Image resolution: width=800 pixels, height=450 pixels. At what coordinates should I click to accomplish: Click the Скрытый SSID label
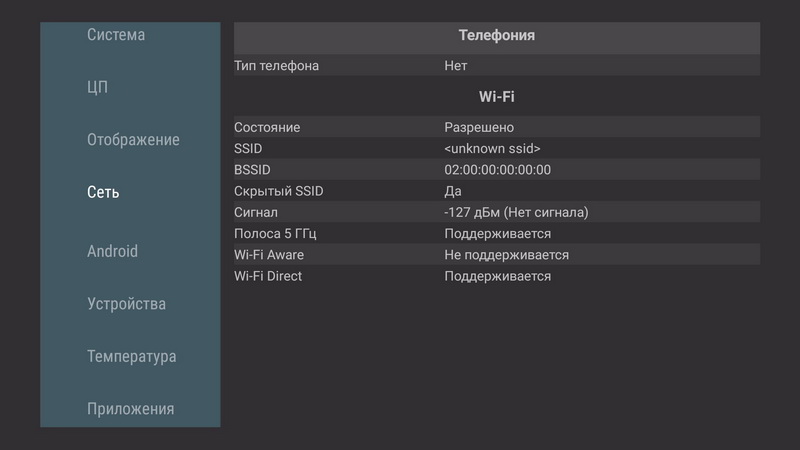point(279,191)
